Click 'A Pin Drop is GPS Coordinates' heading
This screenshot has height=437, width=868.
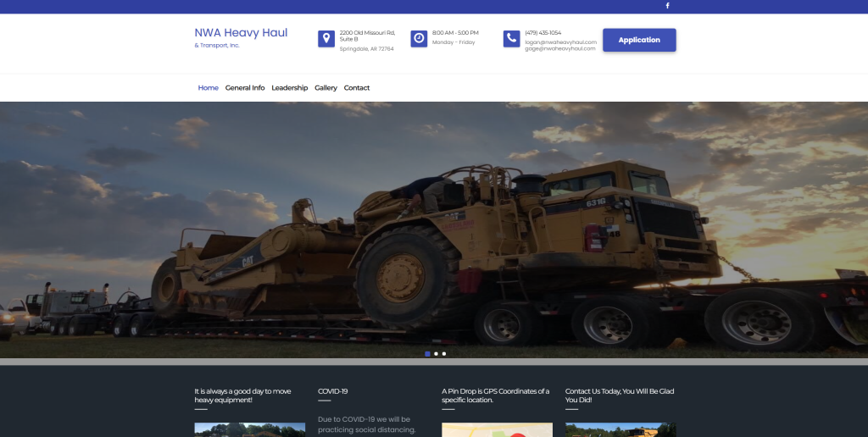[x=495, y=396]
